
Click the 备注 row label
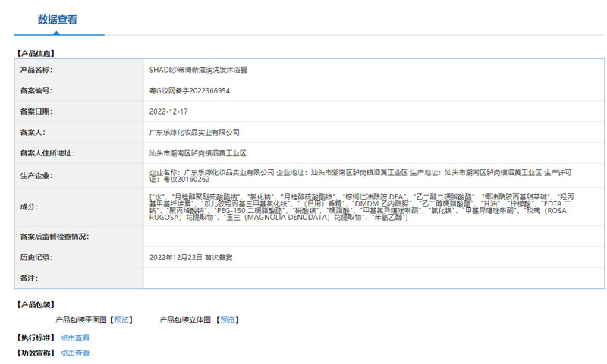29,278
